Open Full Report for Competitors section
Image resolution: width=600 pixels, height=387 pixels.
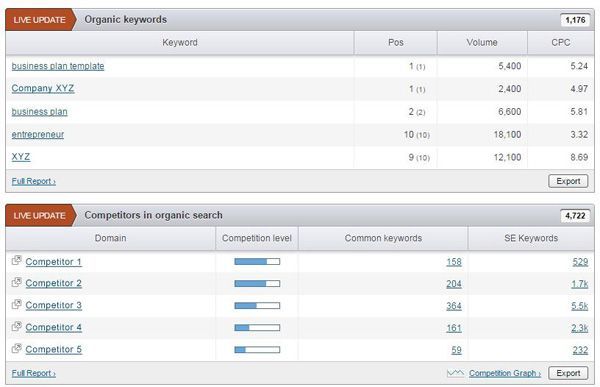tap(34, 373)
